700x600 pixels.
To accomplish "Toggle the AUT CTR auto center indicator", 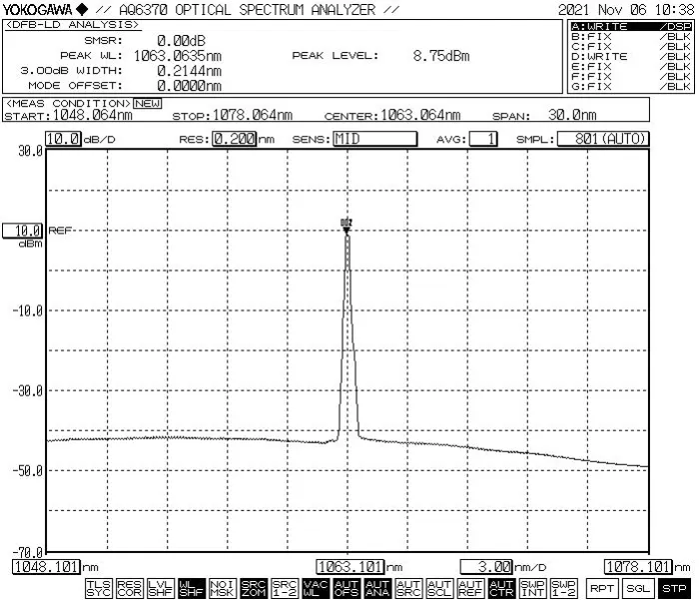I will point(502,588).
